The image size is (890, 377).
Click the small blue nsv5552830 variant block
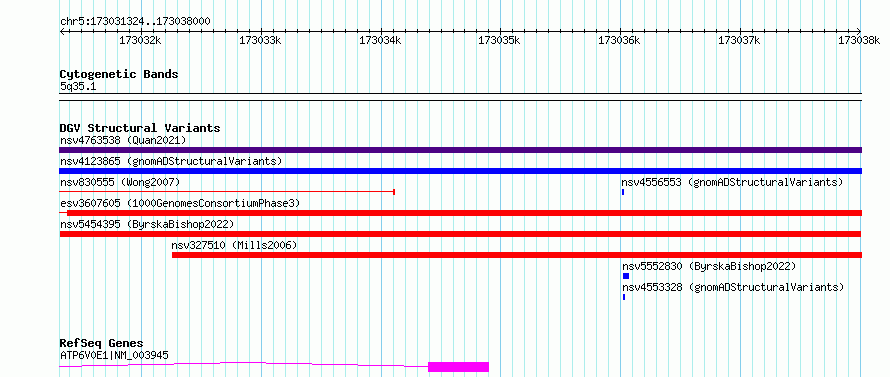coord(626,276)
